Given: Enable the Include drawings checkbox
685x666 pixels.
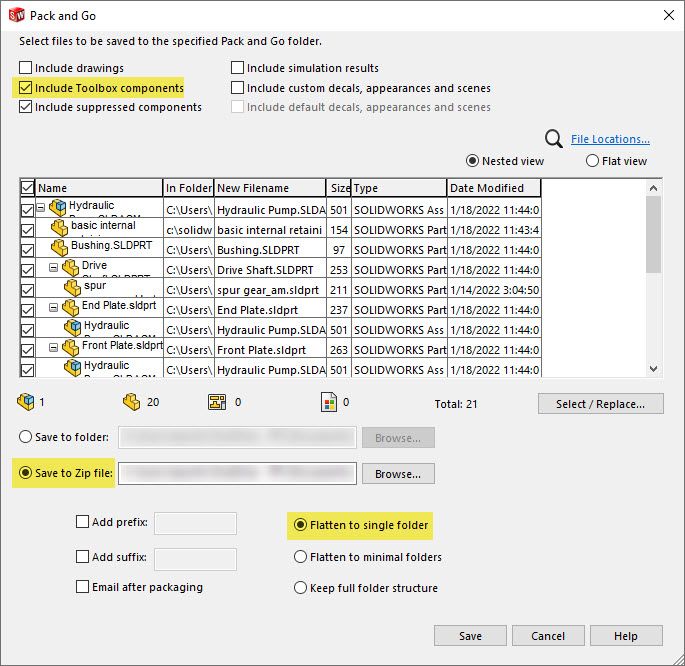Looking at the screenshot, I should coord(25,68).
